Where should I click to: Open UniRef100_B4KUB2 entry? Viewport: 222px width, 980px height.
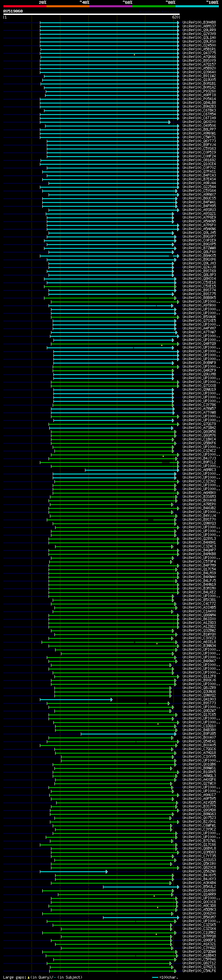click(199, 508)
